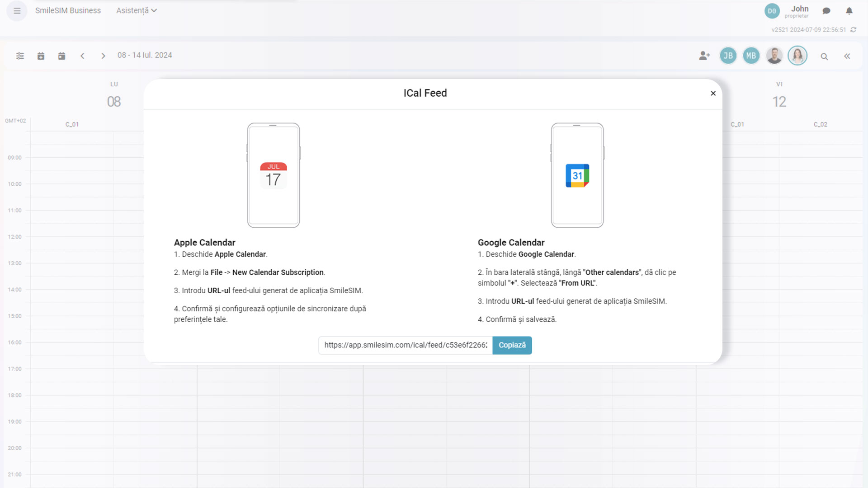868x488 pixels.
Task: Click the iCal feed URL field
Action: pos(405,345)
